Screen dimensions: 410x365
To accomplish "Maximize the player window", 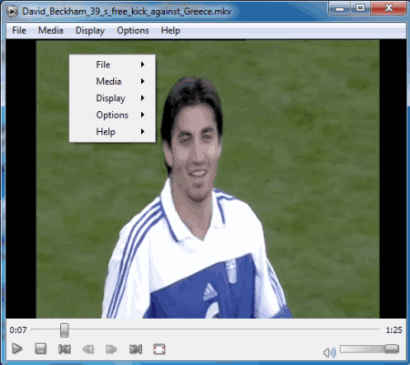I will coord(360,8).
